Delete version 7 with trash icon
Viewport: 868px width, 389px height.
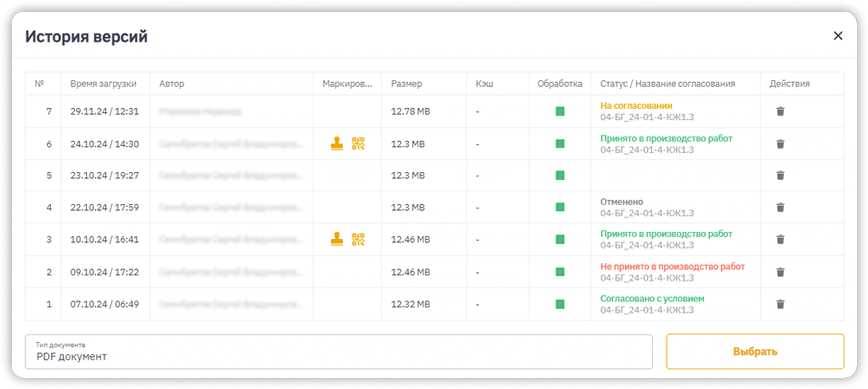(x=780, y=111)
